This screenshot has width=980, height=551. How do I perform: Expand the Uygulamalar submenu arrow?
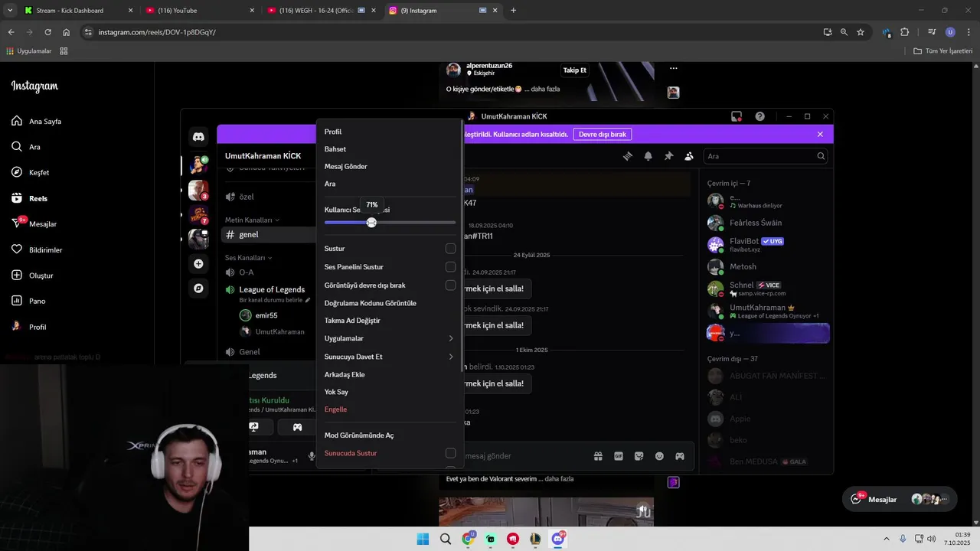[451, 338]
